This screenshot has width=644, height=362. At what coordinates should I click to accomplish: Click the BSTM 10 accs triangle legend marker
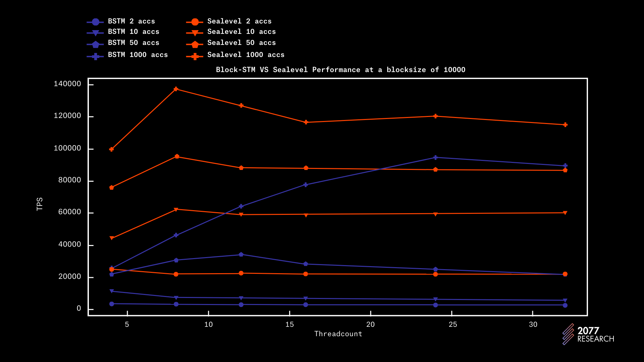96,33
